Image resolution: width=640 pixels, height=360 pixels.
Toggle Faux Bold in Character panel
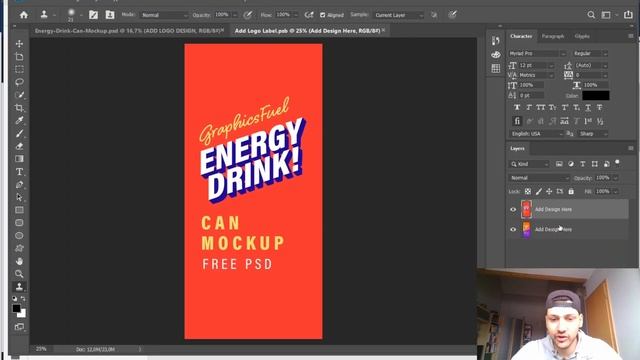point(517,107)
